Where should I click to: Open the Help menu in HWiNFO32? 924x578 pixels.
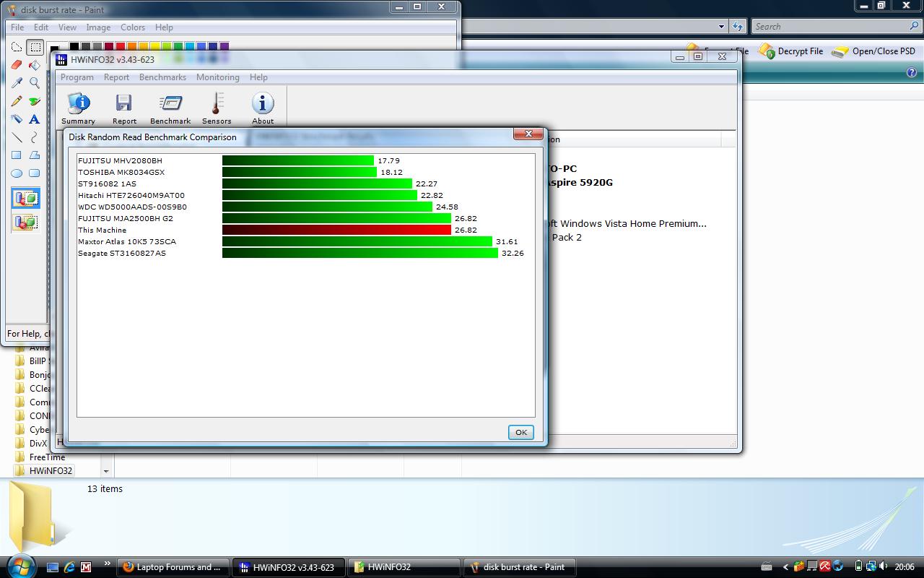[x=258, y=77]
